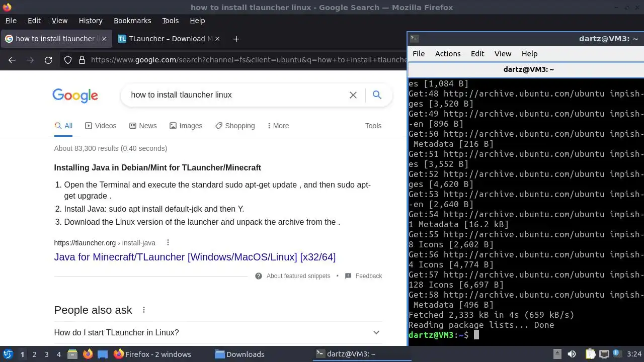Click the clipboard tray icon
The image size is (644, 362).
click(x=590, y=354)
